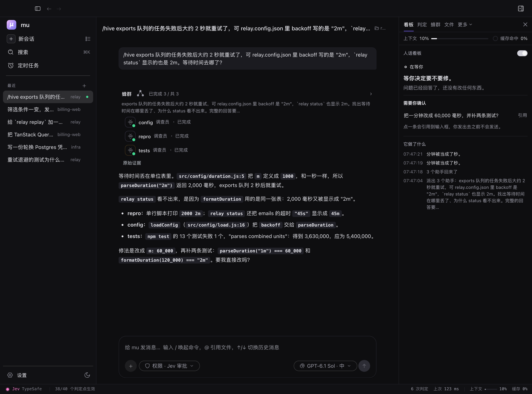Open the GPT-6.1 Sol · 中 model dropdown
Image resolution: width=532 pixels, height=394 pixels.
click(325, 366)
